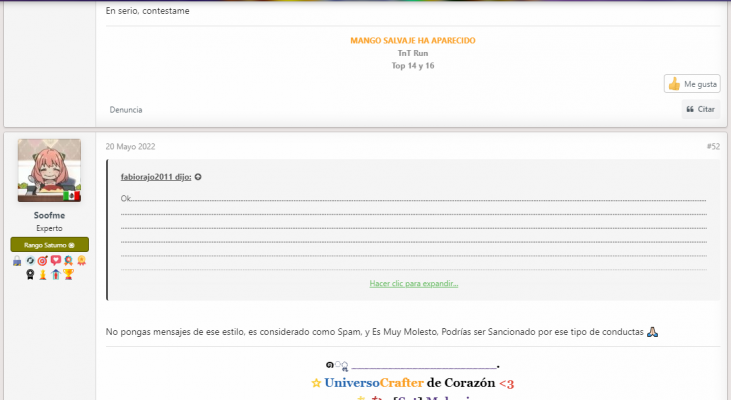Viewport: 731px width, 400px height.
Task: Click the gold trophy badge icon
Action: coord(68,274)
